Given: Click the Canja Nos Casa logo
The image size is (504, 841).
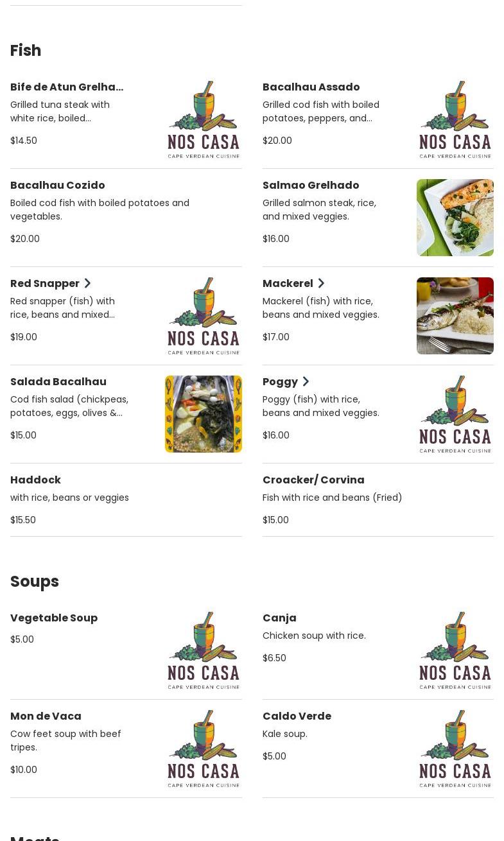Looking at the screenshot, I should [x=455, y=650].
